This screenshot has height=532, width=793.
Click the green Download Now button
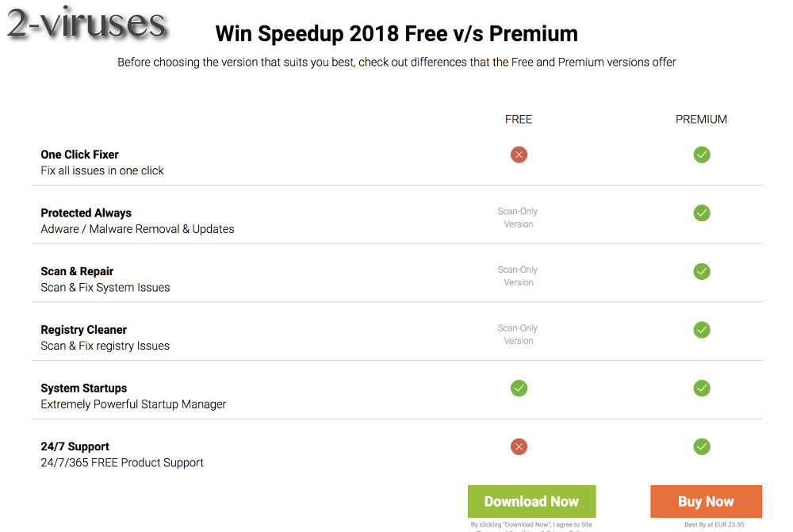pos(531,501)
